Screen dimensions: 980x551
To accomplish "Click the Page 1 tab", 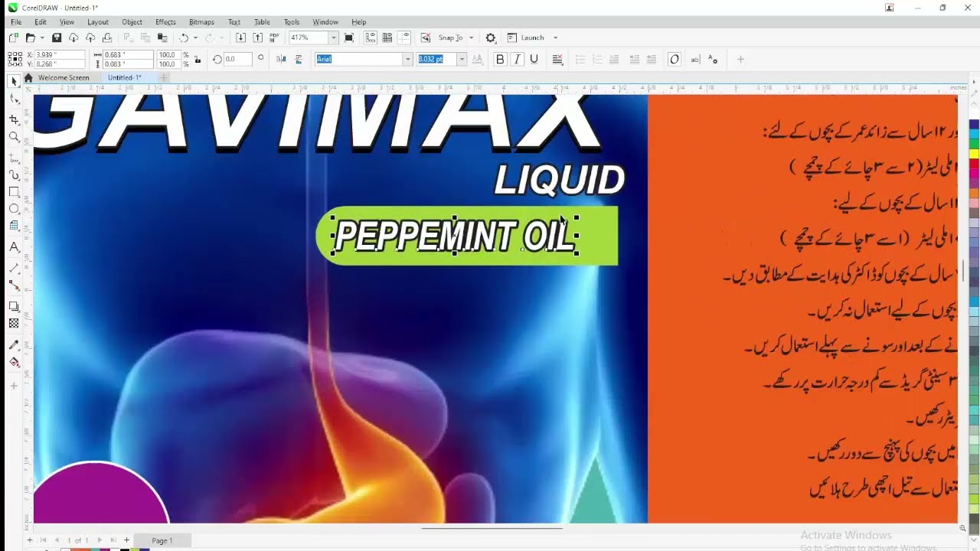I will (162, 540).
